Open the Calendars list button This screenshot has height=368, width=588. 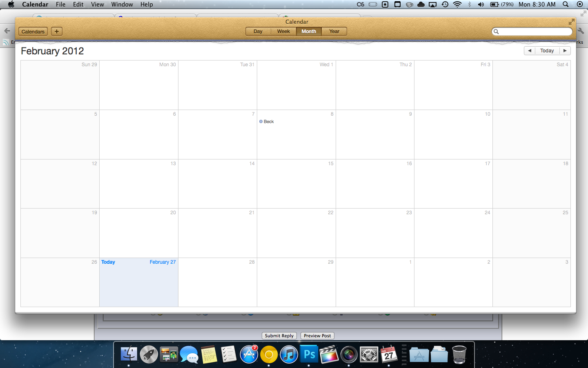[x=33, y=31]
